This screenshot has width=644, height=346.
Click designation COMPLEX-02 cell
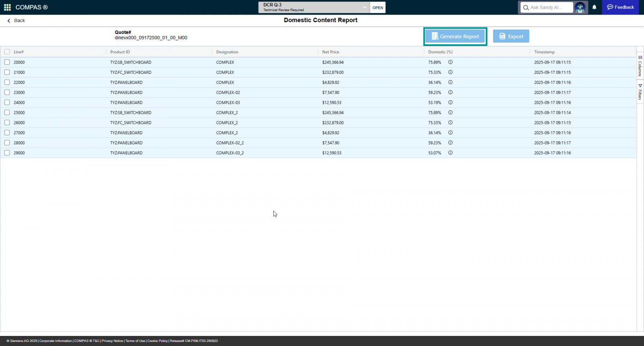pos(228,93)
